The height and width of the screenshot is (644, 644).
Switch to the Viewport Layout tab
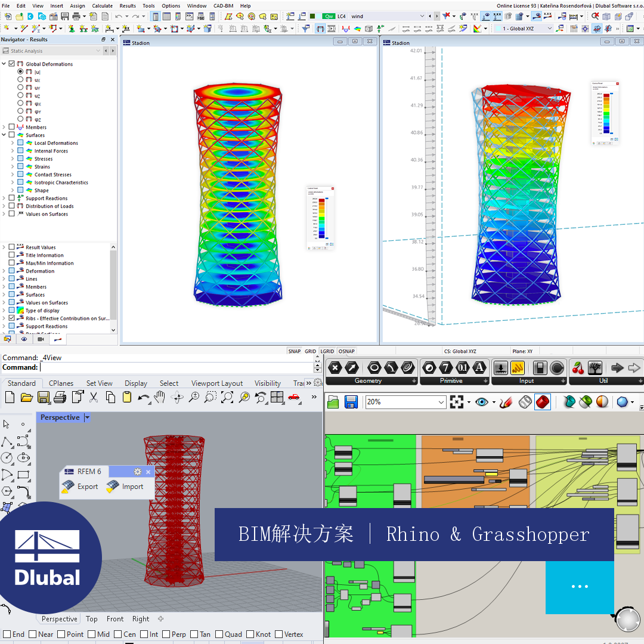pos(217,383)
